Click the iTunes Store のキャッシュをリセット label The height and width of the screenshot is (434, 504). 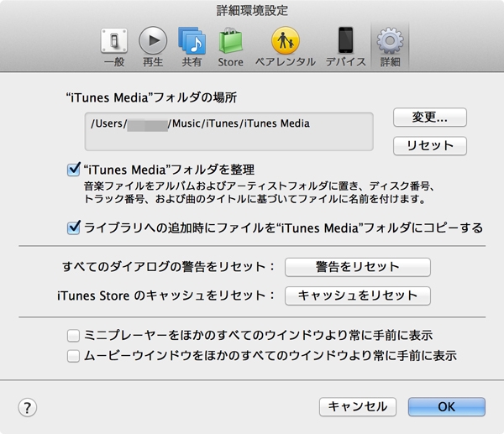tap(166, 295)
